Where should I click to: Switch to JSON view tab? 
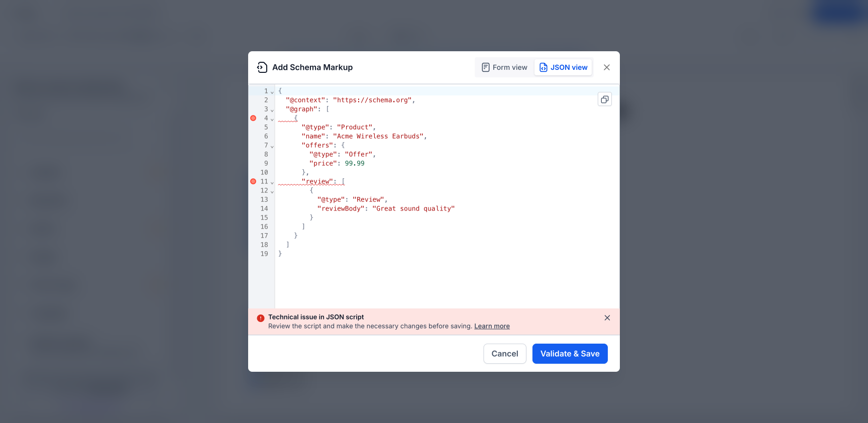click(x=563, y=67)
